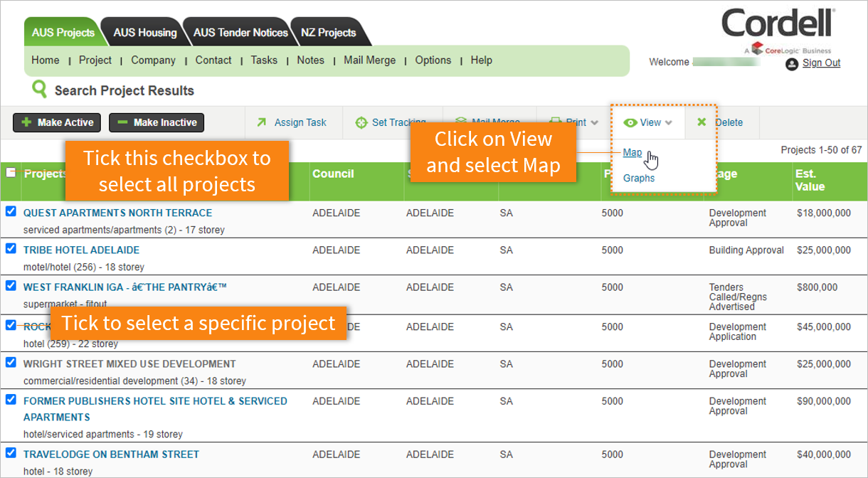Open the Print dropdown arrow

coord(594,123)
